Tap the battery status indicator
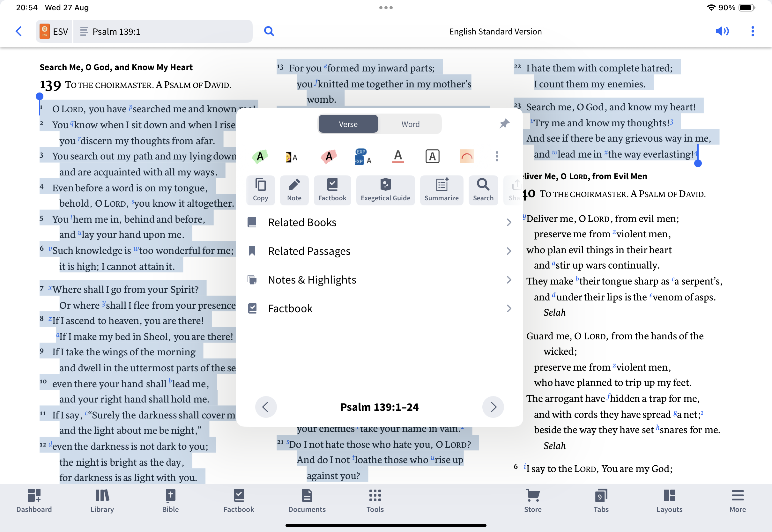Image resolution: width=772 pixels, height=532 pixels. point(746,8)
